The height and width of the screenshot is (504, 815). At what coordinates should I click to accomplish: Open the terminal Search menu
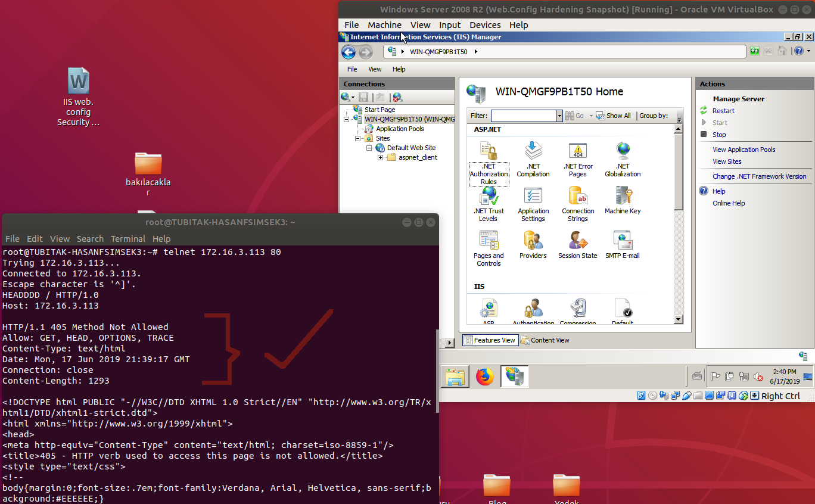pyautogui.click(x=90, y=238)
